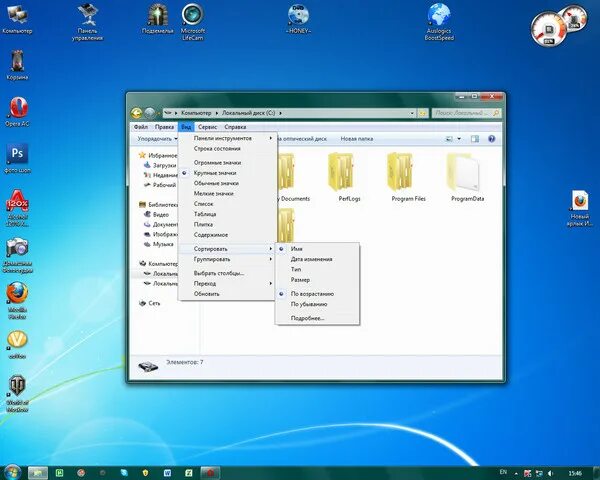Open Explorer help question mark icon

point(492,139)
